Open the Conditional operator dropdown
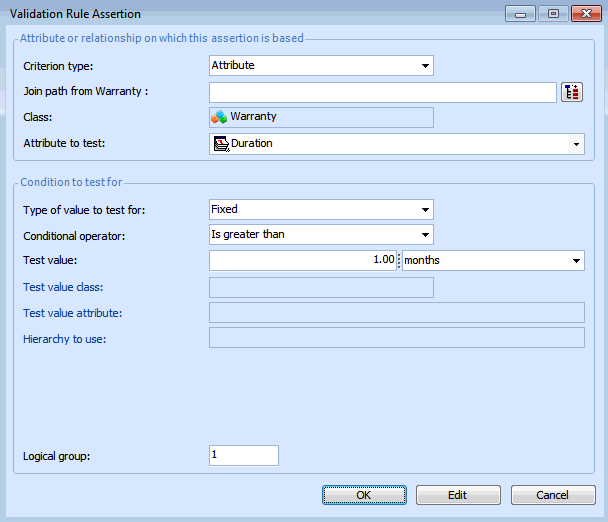The image size is (608, 522). (321, 234)
